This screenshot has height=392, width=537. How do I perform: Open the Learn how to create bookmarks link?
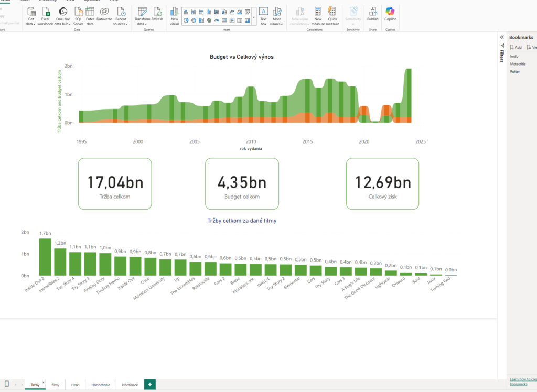(523, 382)
